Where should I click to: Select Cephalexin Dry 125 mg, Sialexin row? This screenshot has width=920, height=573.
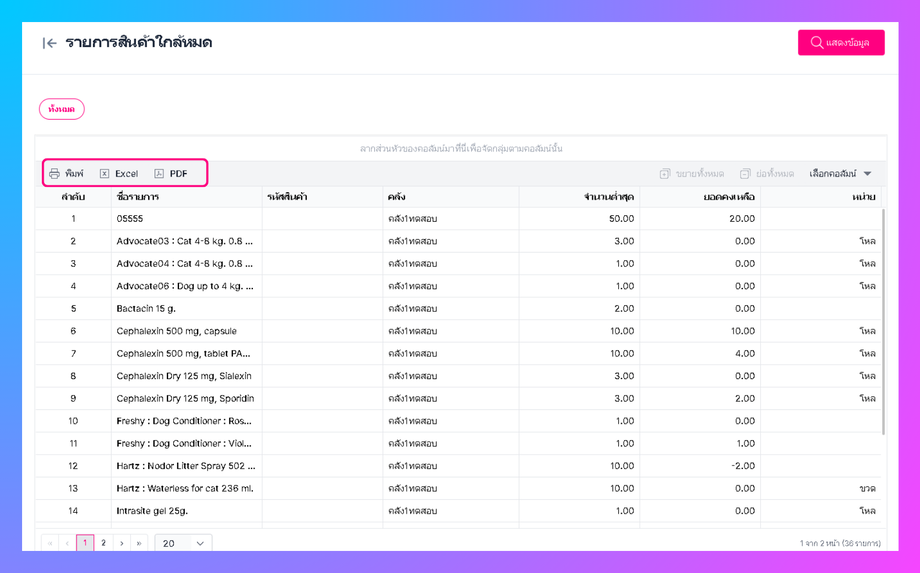tap(458, 376)
